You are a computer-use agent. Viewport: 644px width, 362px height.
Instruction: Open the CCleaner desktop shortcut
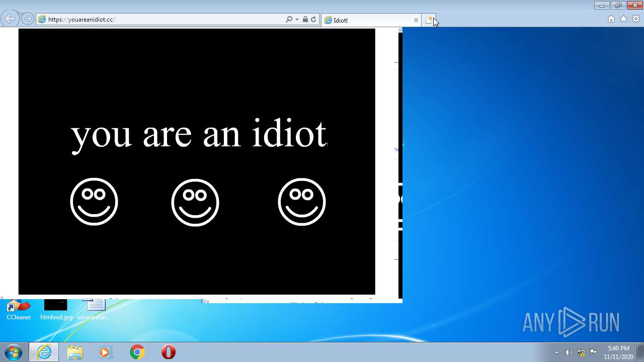(19, 310)
